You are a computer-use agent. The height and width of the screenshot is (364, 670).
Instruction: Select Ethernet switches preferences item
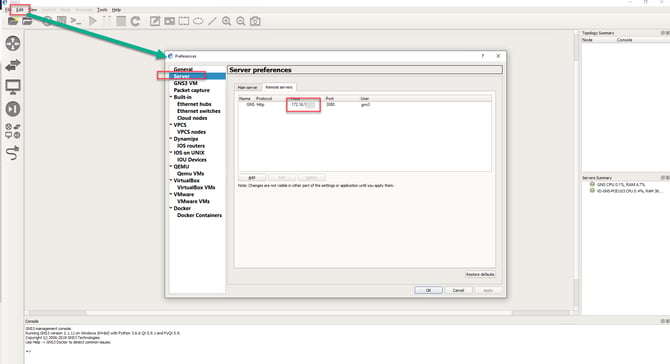tap(199, 111)
